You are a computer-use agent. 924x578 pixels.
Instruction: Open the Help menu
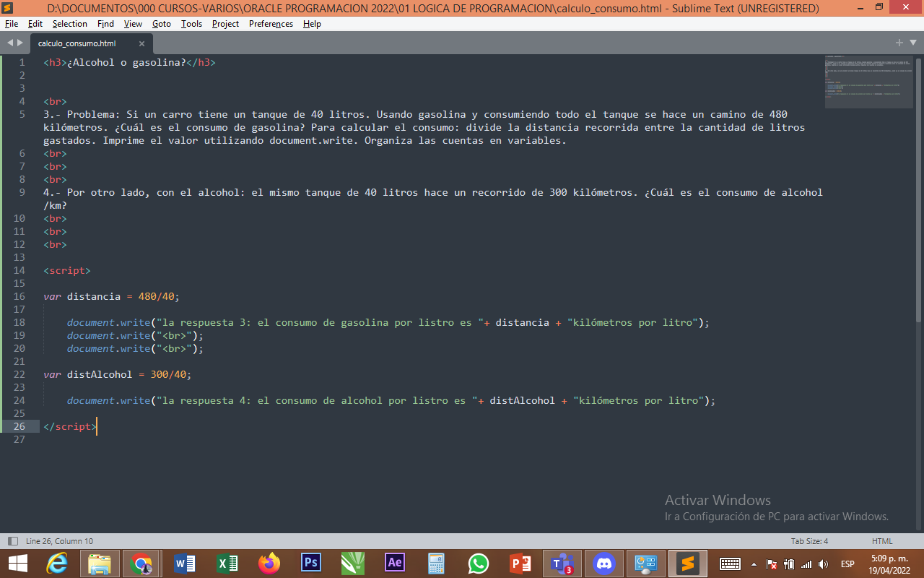point(312,24)
